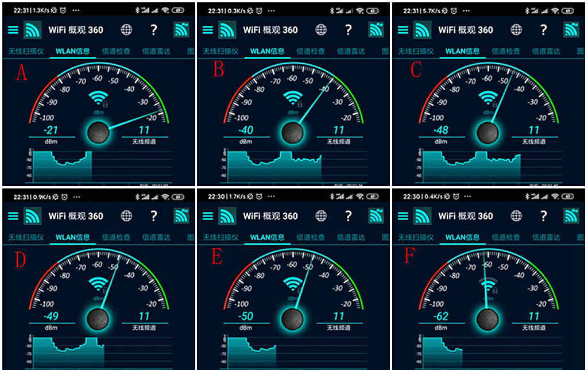Screen dimensions: 588x370
Task: Click the teal app logo at panel A top right
Action: click(x=183, y=30)
